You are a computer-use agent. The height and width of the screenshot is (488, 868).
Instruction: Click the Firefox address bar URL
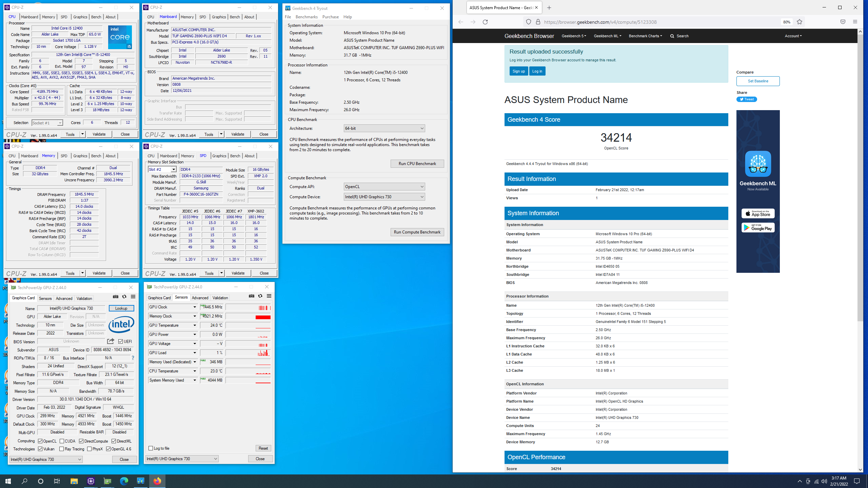pyautogui.click(x=600, y=22)
